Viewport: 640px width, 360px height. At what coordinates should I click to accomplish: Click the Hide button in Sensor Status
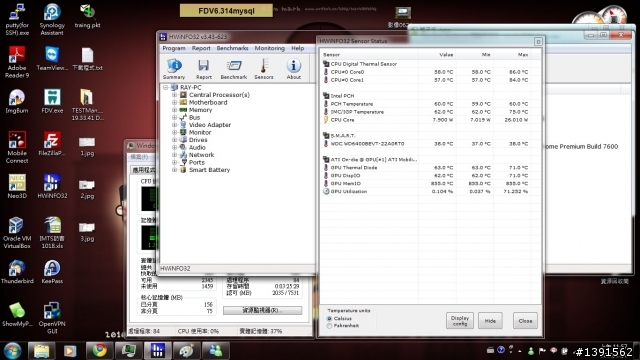click(x=490, y=321)
